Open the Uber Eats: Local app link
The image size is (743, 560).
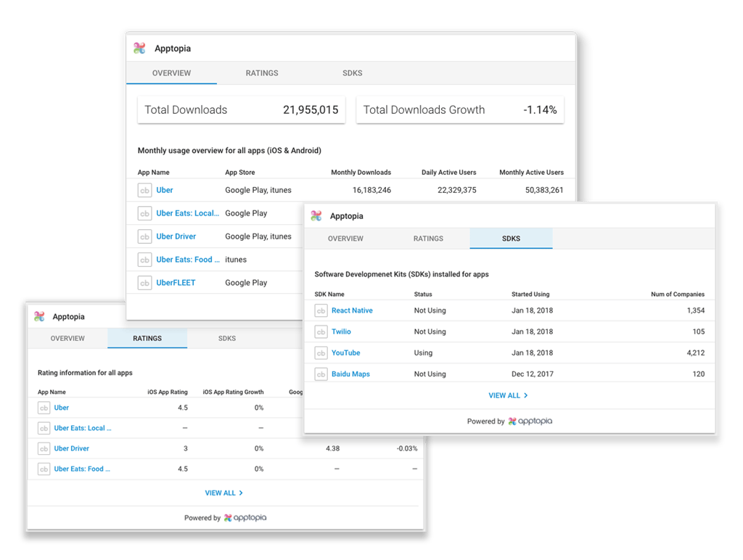click(187, 213)
